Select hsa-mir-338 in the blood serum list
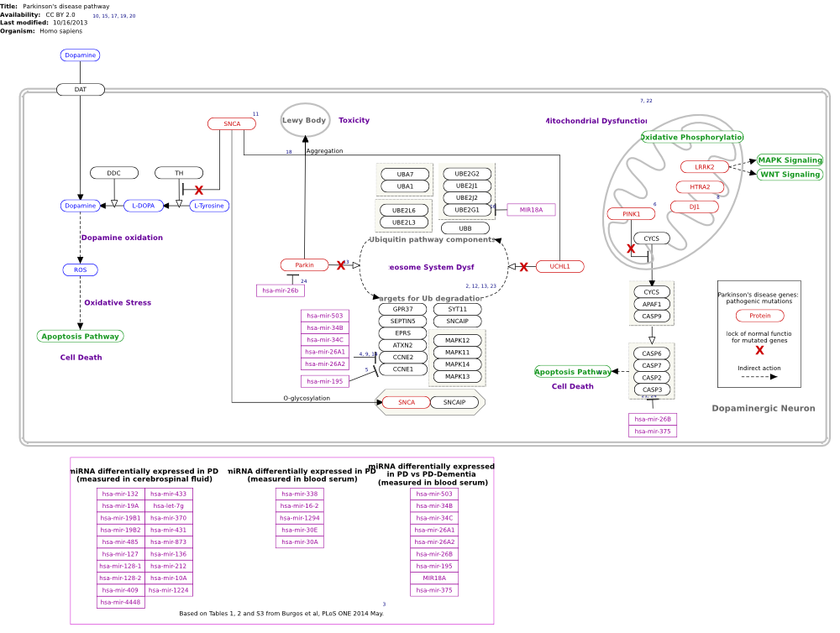The height and width of the screenshot is (633, 840). [300, 494]
